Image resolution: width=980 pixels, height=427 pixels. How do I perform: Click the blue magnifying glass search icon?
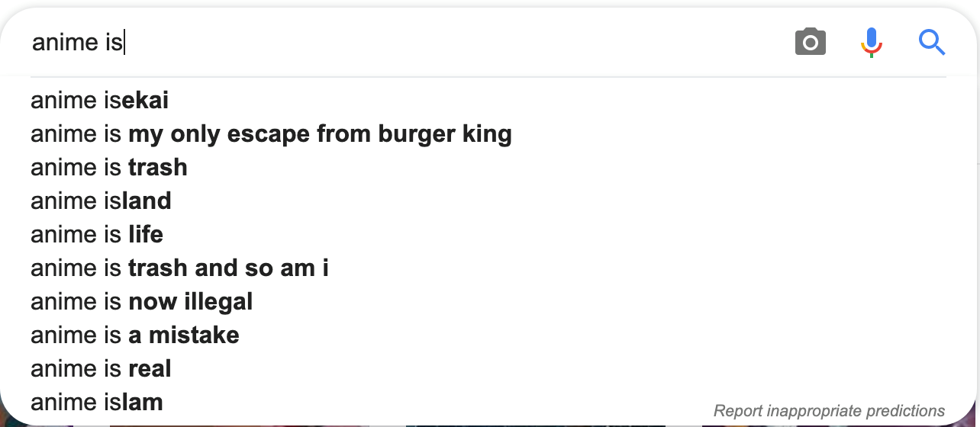click(x=932, y=42)
